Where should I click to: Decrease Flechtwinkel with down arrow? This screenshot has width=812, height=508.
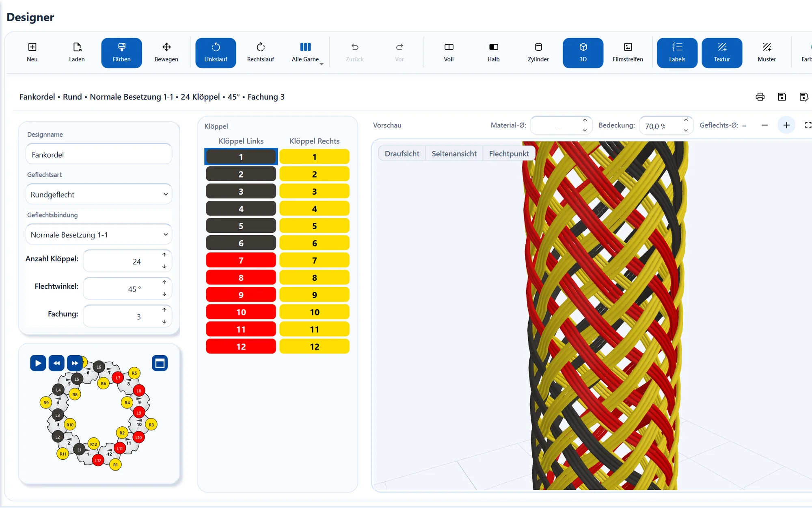tap(164, 294)
